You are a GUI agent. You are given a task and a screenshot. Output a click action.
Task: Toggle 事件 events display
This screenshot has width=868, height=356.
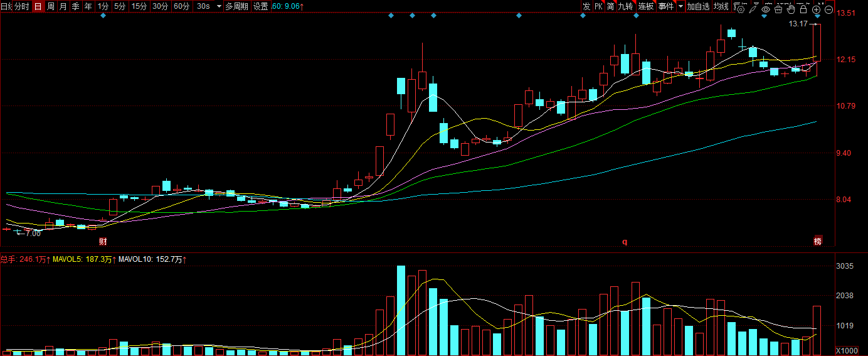666,6
